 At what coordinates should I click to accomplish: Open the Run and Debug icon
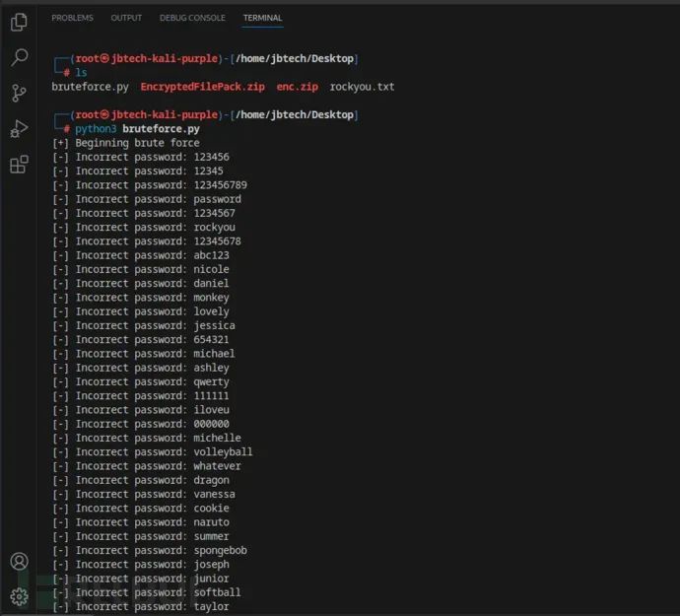(x=19, y=128)
